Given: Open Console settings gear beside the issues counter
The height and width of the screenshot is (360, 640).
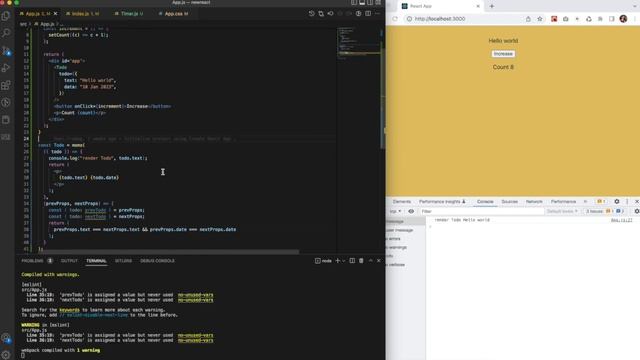Looking at the screenshot, I should click(x=637, y=211).
